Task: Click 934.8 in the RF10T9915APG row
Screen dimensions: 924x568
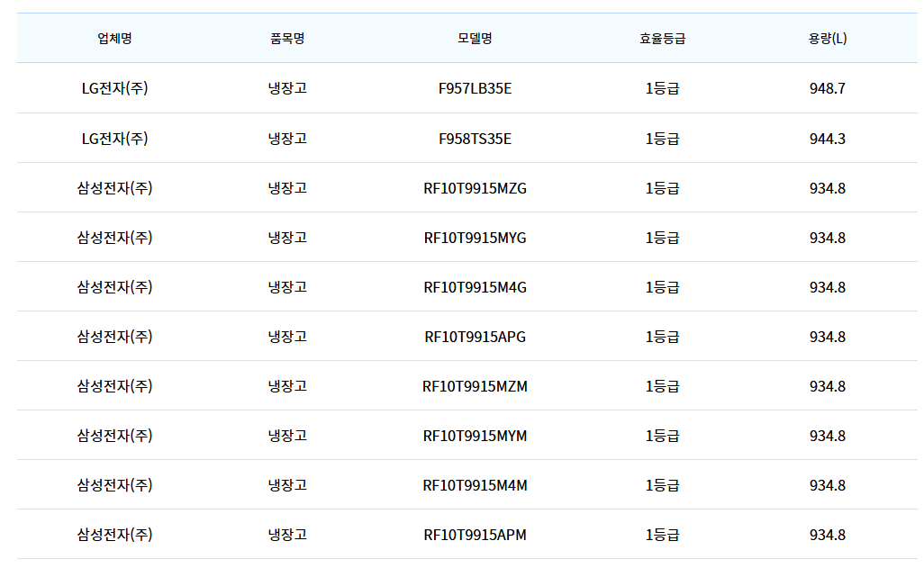Action: [x=828, y=337]
